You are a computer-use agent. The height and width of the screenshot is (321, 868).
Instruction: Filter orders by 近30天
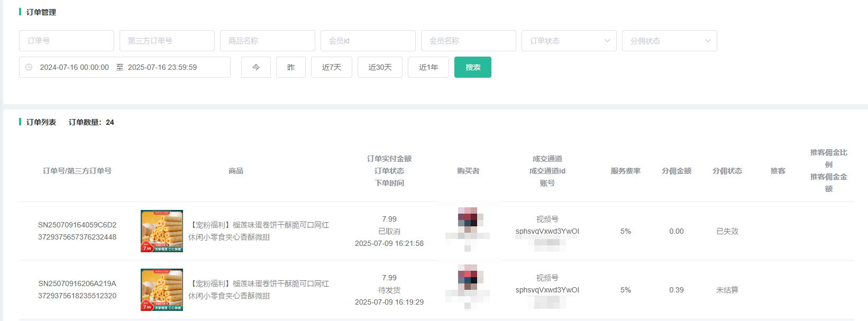coord(380,67)
